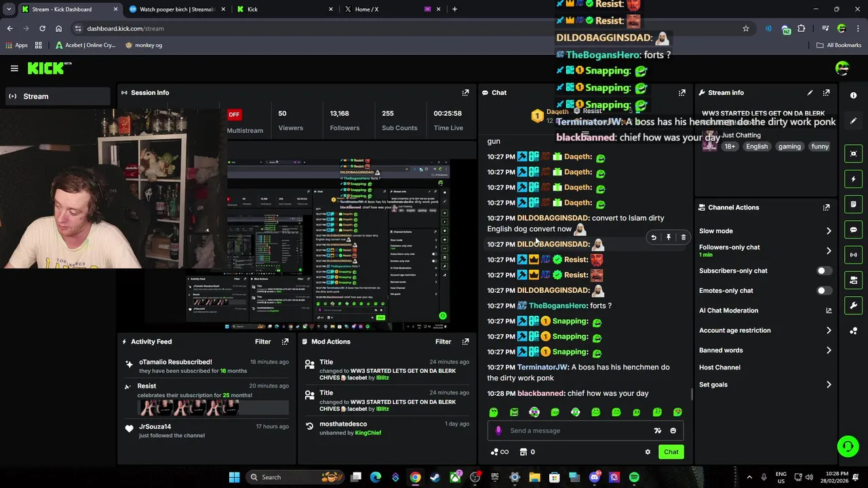The image size is (868, 488).
Task: Toggle the broadcast signal panel icon
Action: (x=853, y=255)
